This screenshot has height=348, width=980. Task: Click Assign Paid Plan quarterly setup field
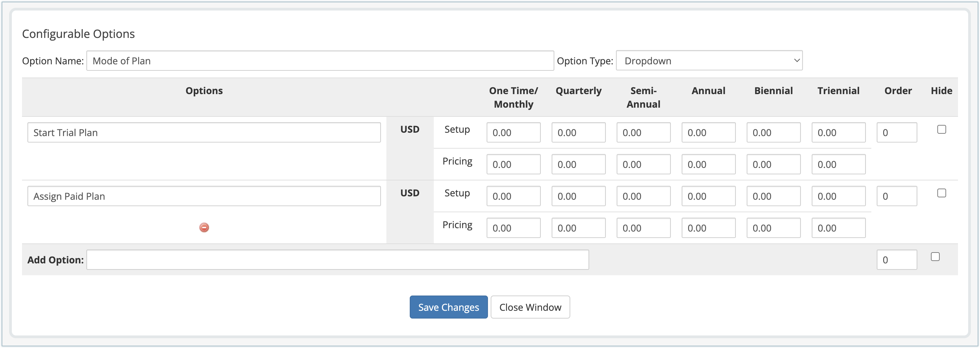(x=578, y=196)
